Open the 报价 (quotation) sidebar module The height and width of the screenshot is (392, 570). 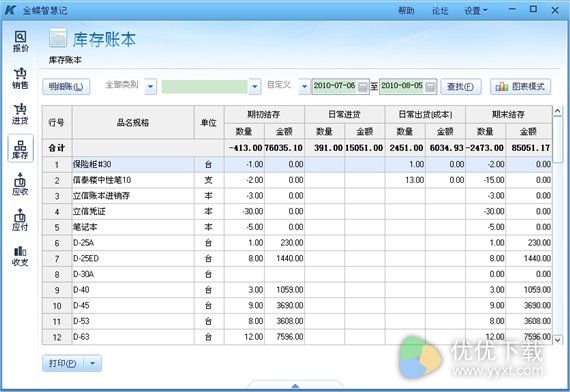(20, 42)
